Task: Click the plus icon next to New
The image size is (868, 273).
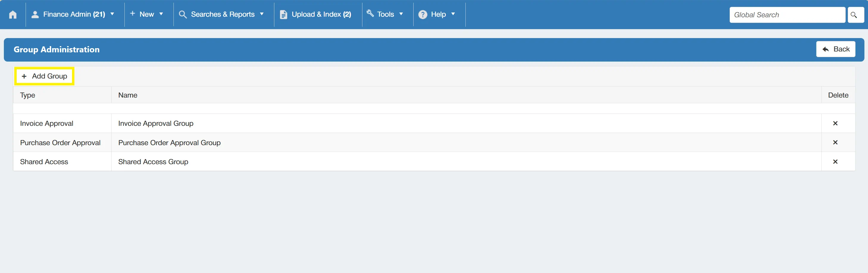Action: tap(132, 13)
